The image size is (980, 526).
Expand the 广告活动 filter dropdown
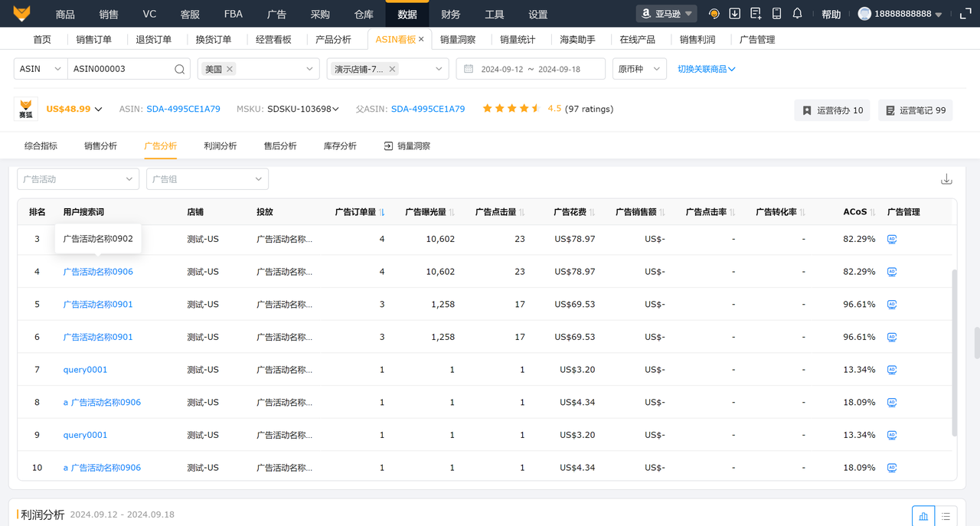pyautogui.click(x=78, y=179)
